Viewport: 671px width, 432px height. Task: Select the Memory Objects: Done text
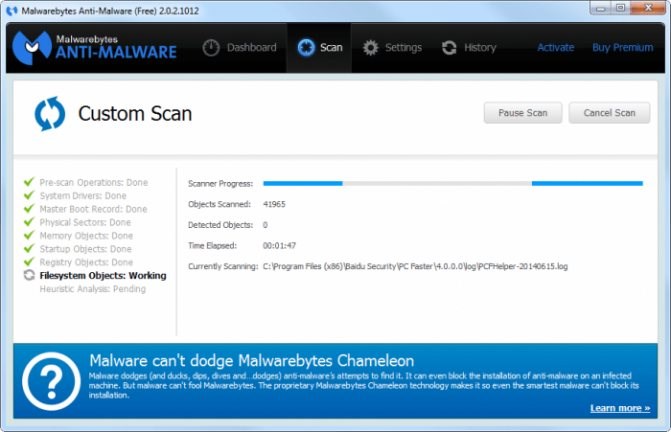point(86,236)
